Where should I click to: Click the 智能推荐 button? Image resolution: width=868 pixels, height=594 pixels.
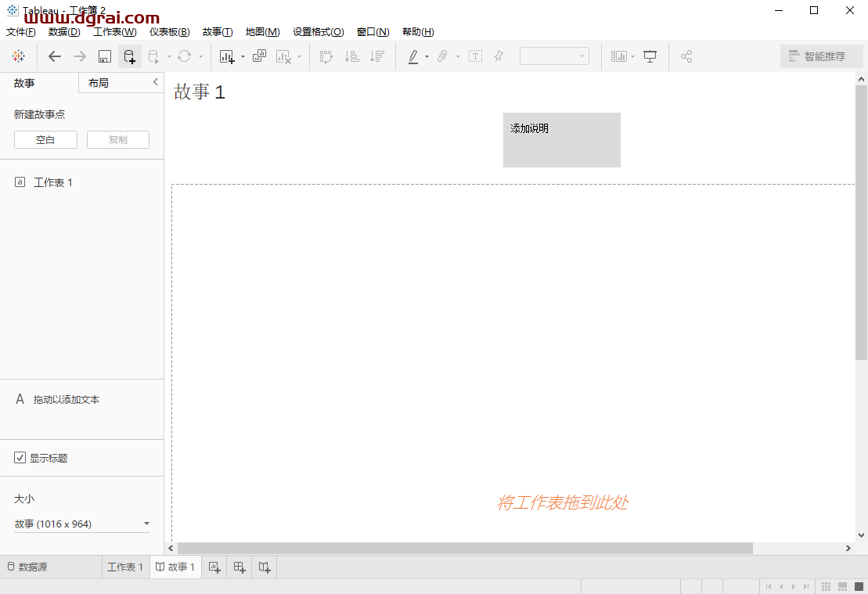coord(822,56)
